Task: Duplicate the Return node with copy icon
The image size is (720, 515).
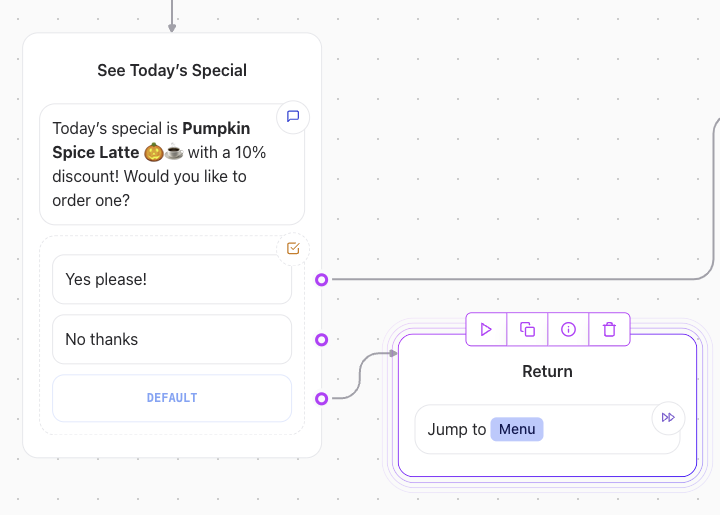Action: [527, 329]
